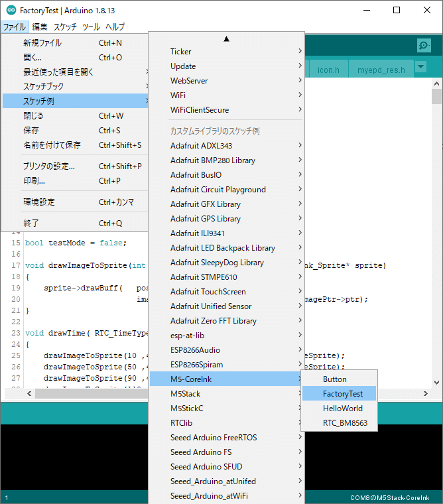Switch to the icon.h tab
Screen dimensions: 443x504
point(328,70)
